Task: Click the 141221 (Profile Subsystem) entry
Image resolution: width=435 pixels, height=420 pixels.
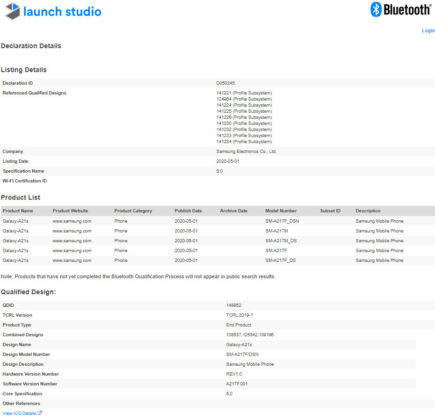Action: click(244, 93)
